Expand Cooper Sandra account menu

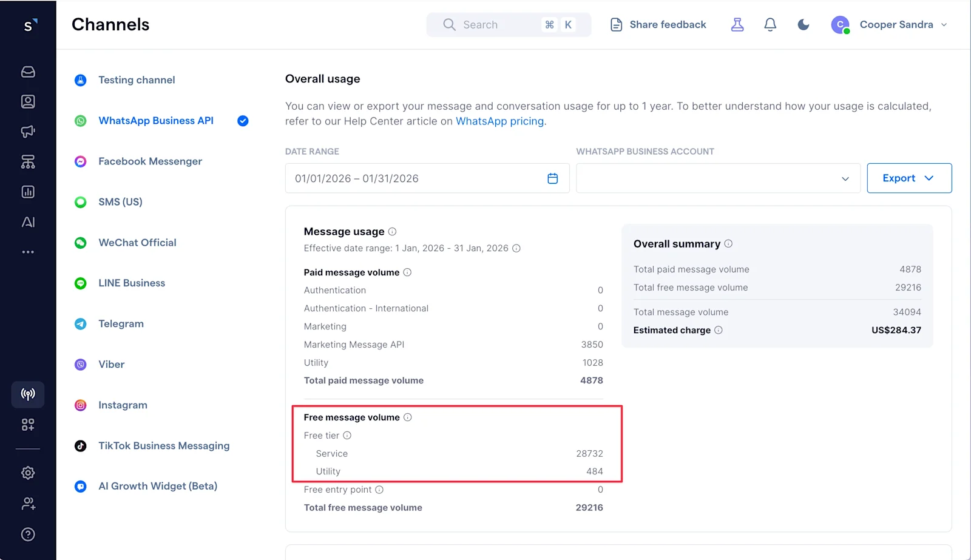[889, 25]
